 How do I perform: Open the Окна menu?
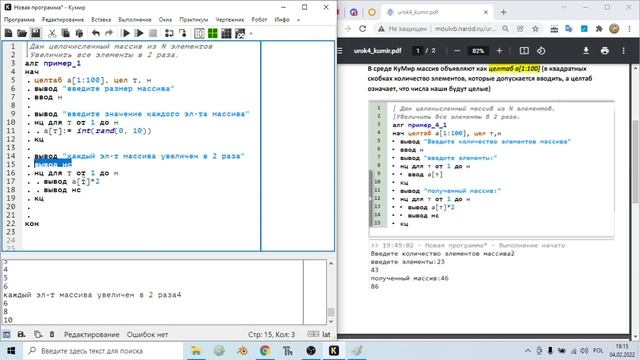165,20
